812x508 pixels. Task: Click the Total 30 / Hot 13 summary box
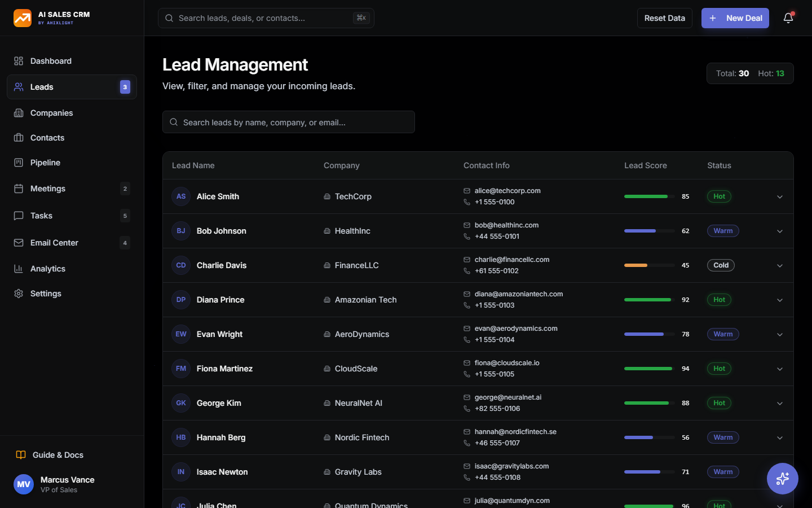[x=750, y=73]
